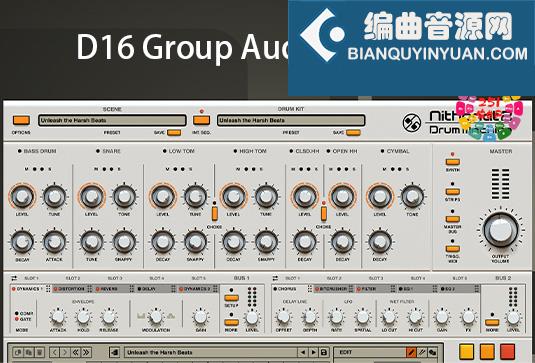Toggle the Snare channel LED
The height and width of the screenshot is (363, 535).
click(x=98, y=151)
